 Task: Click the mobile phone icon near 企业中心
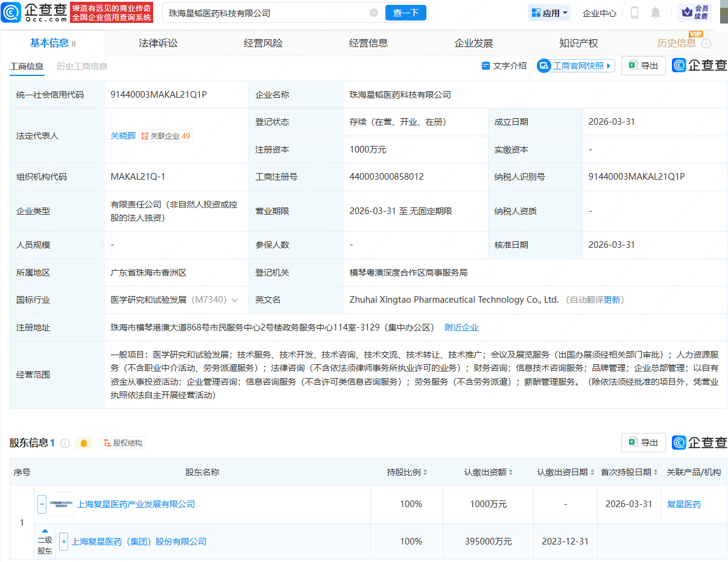(635, 12)
